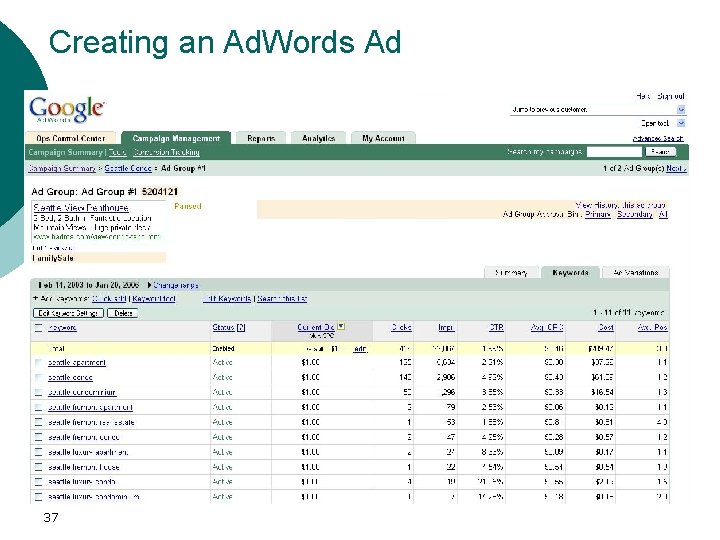The image size is (720, 540).
Task: Sort by the Keyword column header
Action: click(62, 327)
